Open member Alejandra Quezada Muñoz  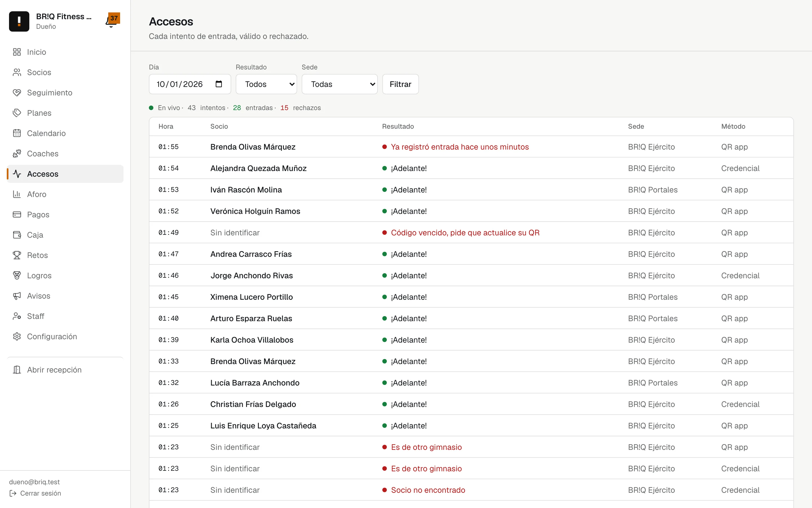258,168
